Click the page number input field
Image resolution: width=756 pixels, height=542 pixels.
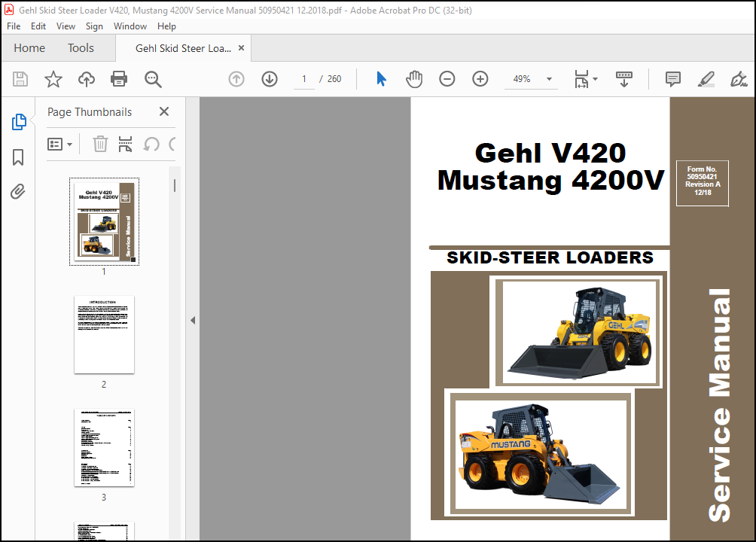pos(304,78)
